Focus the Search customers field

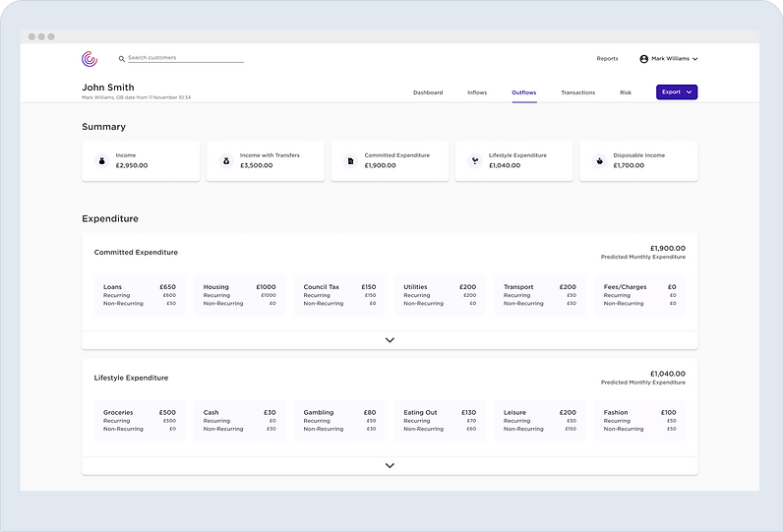click(186, 58)
